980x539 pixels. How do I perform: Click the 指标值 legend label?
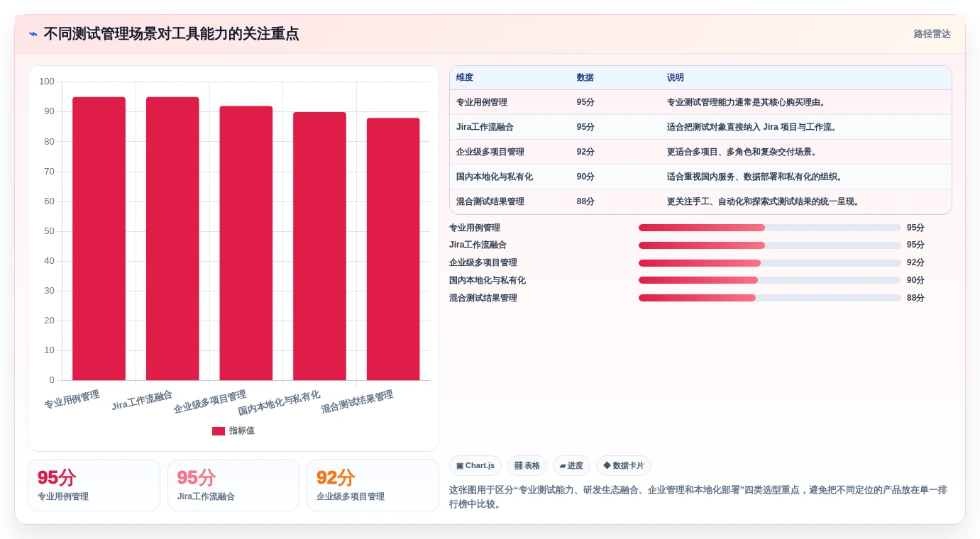point(241,431)
